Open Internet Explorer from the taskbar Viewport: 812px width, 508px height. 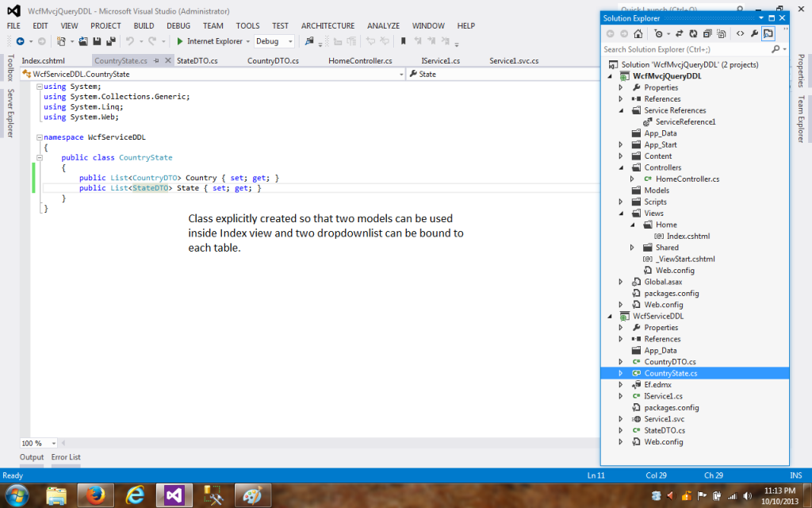point(135,495)
